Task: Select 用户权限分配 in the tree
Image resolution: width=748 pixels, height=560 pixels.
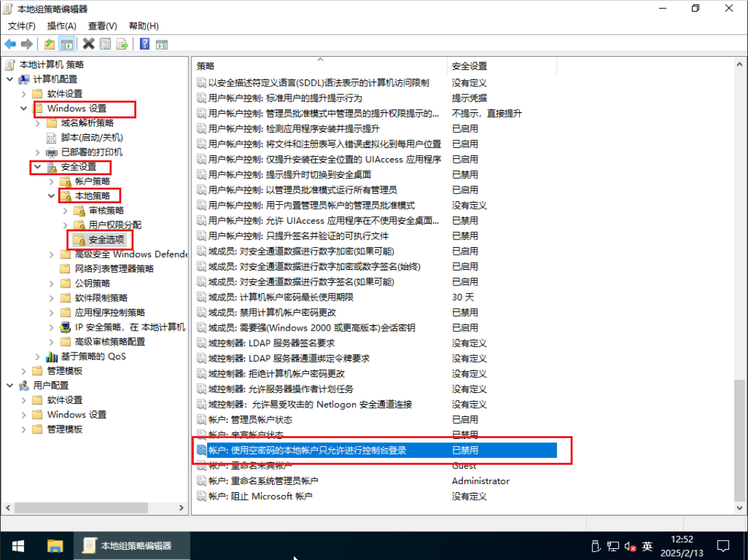Action: 115,225
